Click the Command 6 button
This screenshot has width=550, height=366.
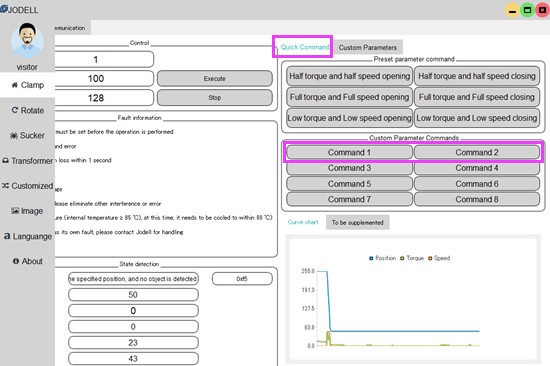pos(477,184)
